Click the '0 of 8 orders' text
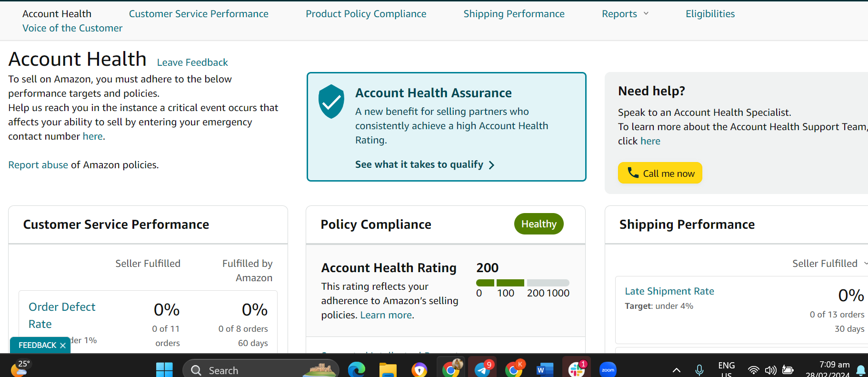 coord(243,329)
